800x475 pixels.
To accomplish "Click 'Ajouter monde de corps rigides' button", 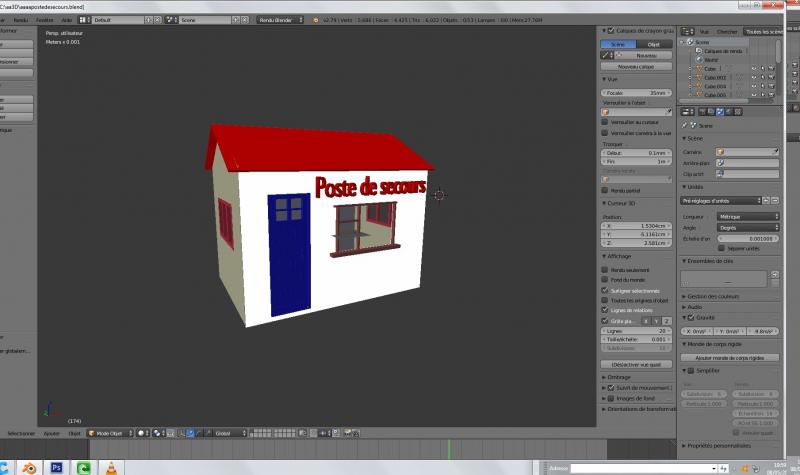I will 729,357.
